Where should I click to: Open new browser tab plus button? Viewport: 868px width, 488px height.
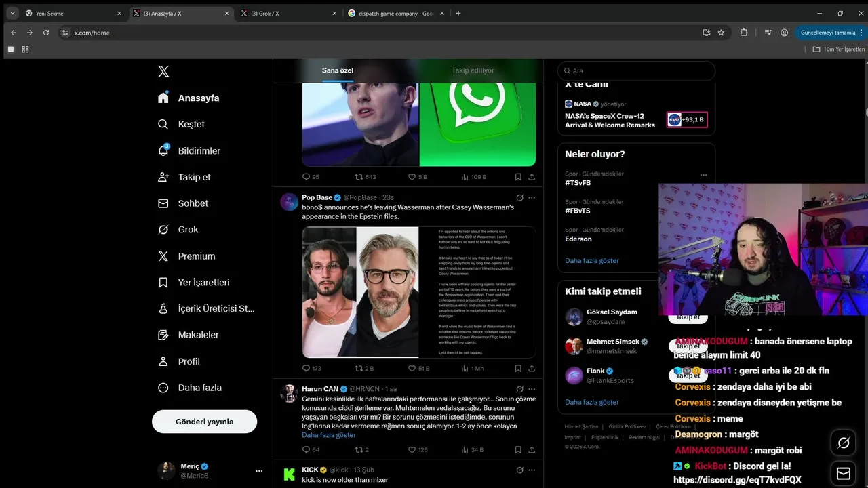pyautogui.click(x=458, y=13)
